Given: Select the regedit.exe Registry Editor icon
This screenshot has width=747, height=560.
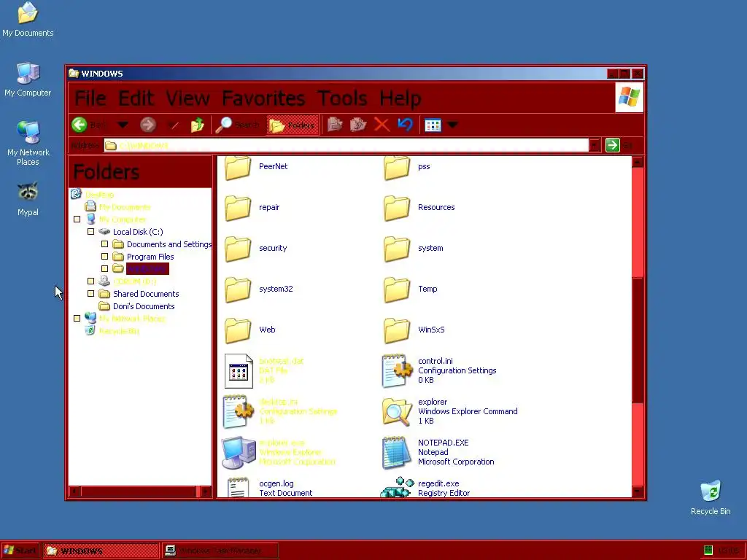Looking at the screenshot, I should tap(397, 487).
